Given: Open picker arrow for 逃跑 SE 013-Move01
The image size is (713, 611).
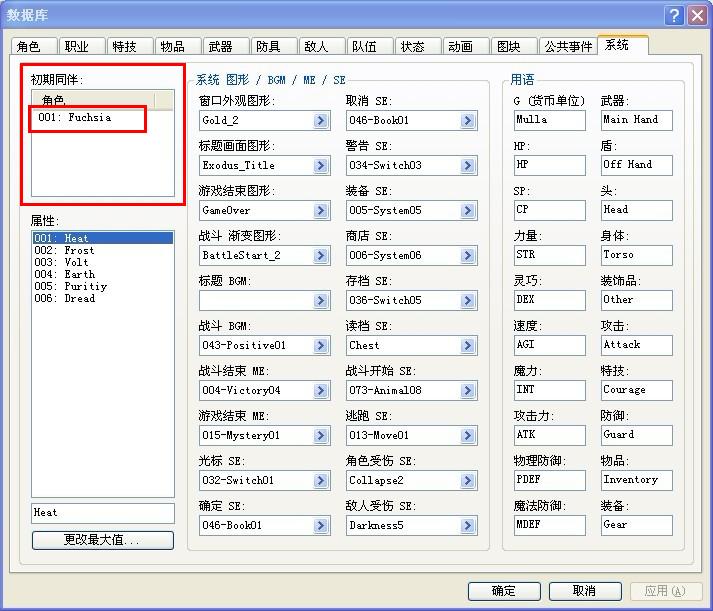Looking at the screenshot, I should click(x=468, y=436).
